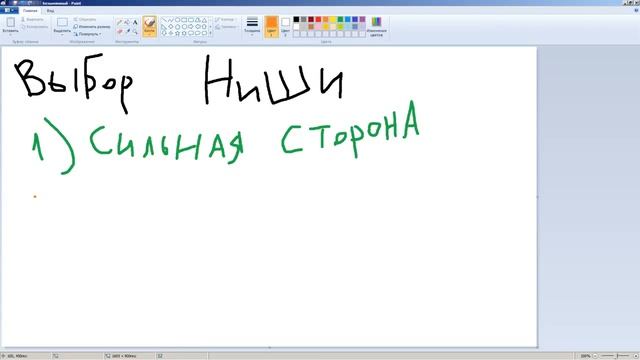
Task: Choose the Oval shape in gallery
Action: (x=177, y=20)
